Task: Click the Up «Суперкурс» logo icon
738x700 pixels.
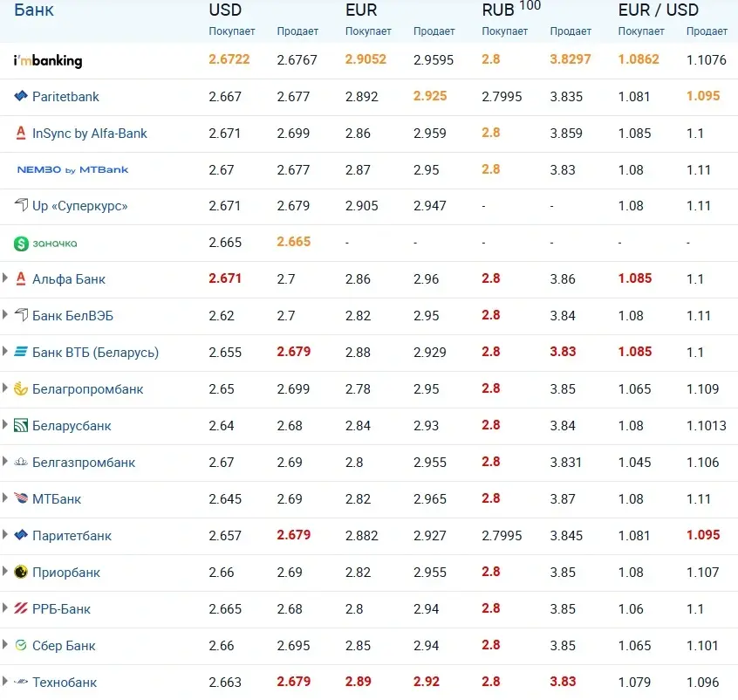Action: point(21,205)
